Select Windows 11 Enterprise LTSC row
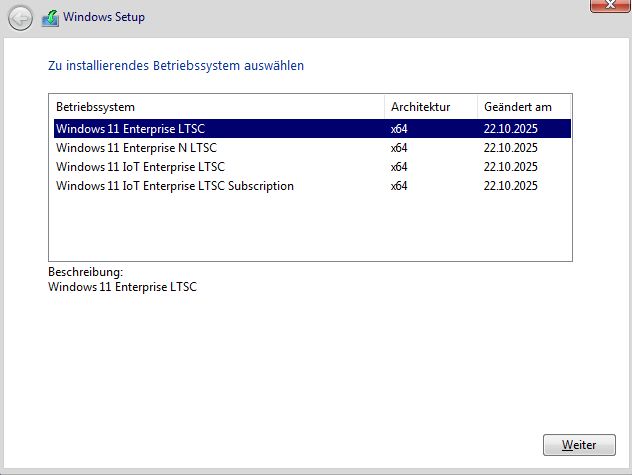Screen dimensions: 632x475 coord(312,129)
